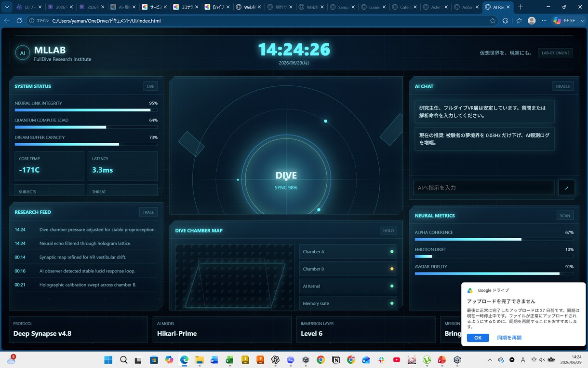The width and height of the screenshot is (588, 368).
Task: Switch to the Lumin browser tab
Action: [x=373, y=7]
